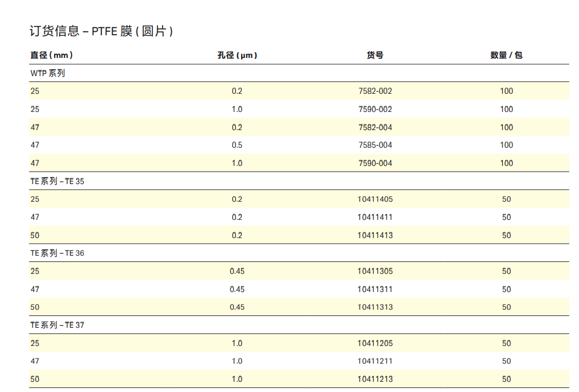Image resolution: width=579 pixels, height=392 pixels.
Task: Click the 直径 (mm) column header
Action: [51, 55]
